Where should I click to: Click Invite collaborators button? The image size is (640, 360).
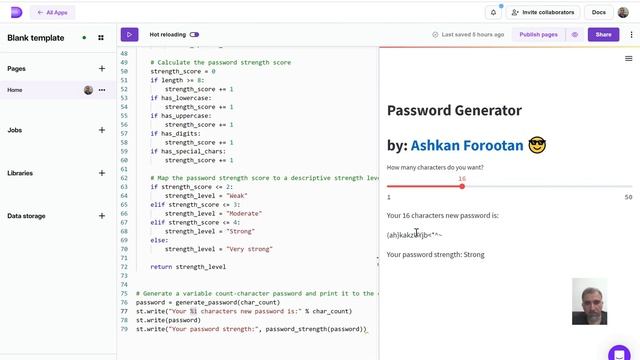coord(543,13)
